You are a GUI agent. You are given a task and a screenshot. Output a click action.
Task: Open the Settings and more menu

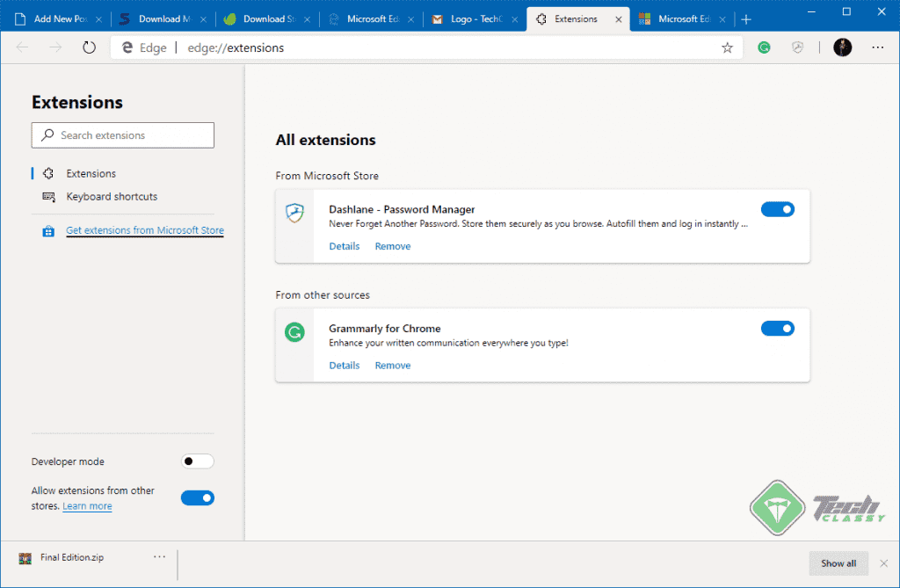click(x=880, y=47)
